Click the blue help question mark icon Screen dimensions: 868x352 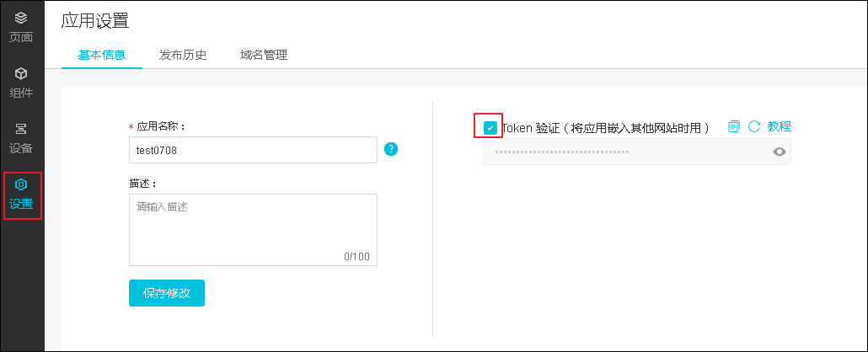pos(391,149)
